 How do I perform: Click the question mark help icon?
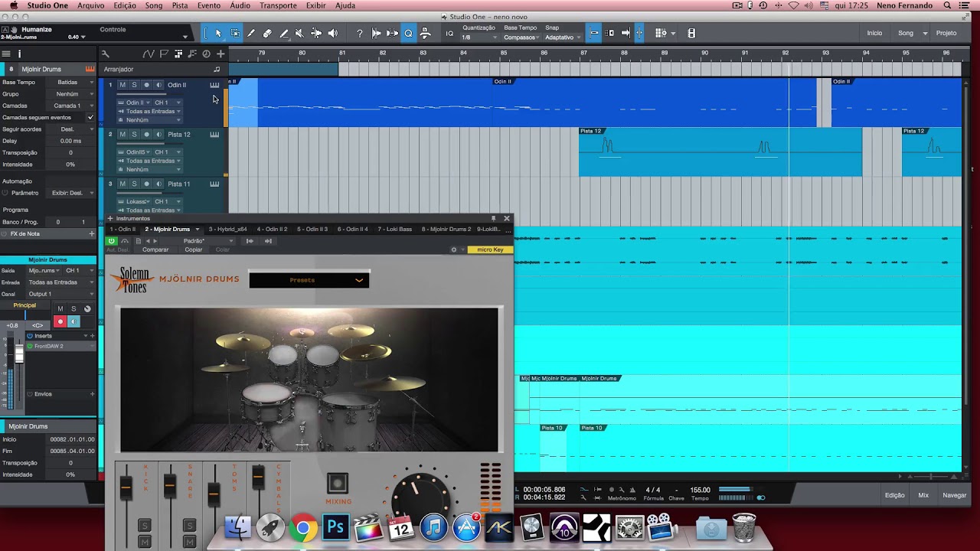coord(360,33)
